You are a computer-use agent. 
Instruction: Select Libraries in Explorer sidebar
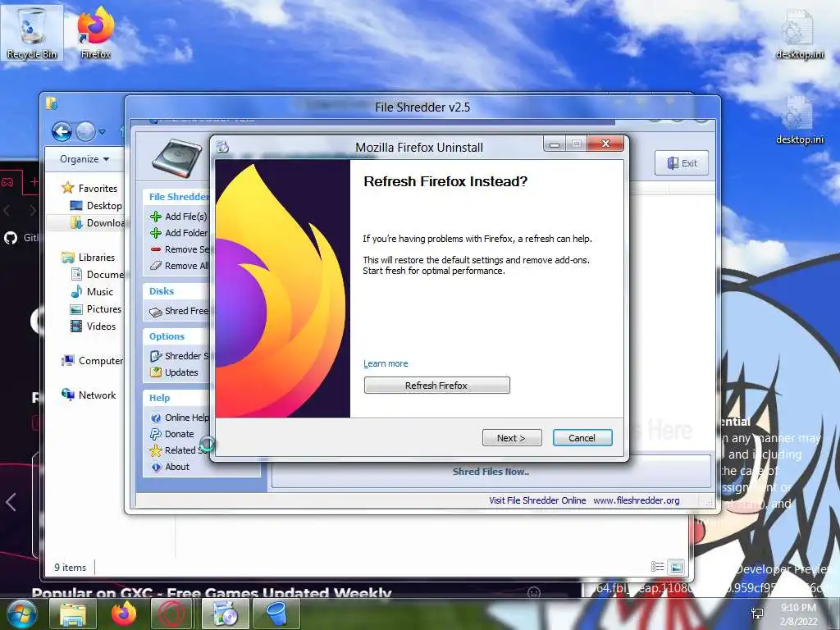tap(89, 257)
